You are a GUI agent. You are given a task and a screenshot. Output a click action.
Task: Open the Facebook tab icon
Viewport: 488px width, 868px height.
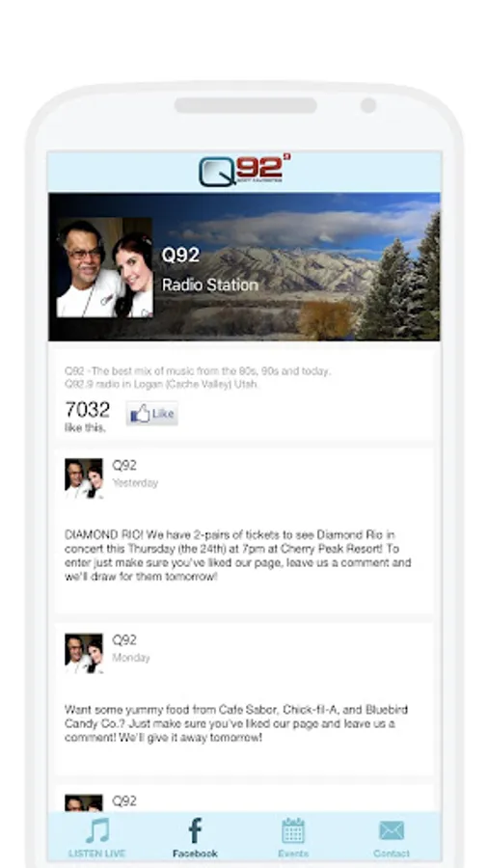pyautogui.click(x=195, y=831)
